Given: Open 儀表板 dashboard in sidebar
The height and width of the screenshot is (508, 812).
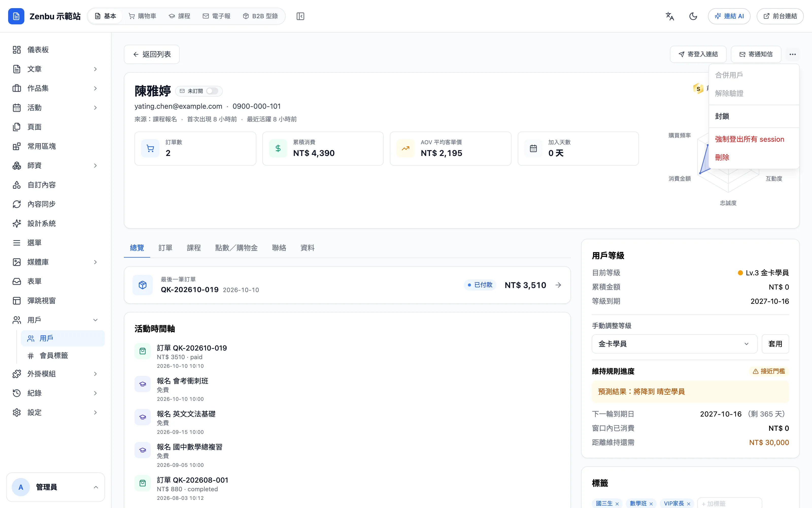Looking at the screenshot, I should (x=55, y=50).
